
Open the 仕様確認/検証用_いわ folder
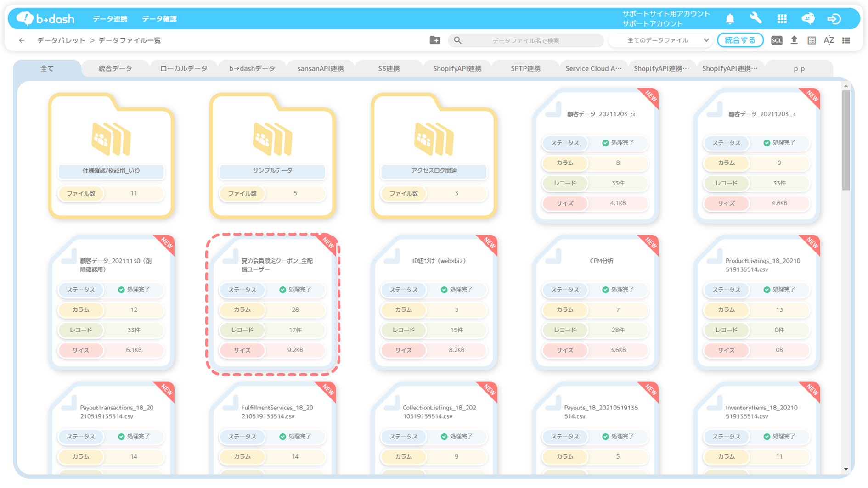(x=111, y=156)
